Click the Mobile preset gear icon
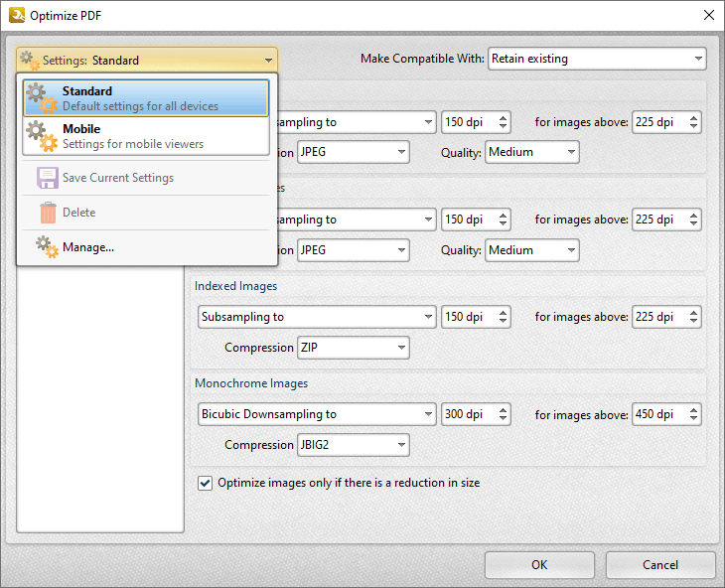The image size is (725, 588). (42, 136)
